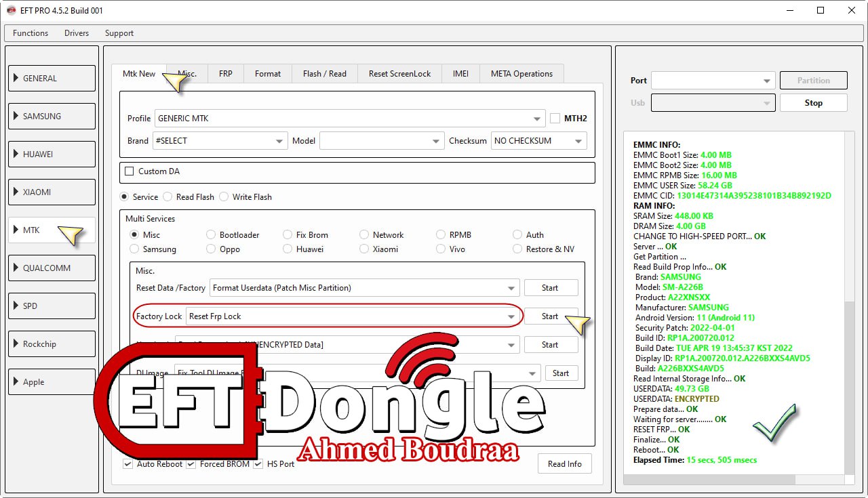868x498 pixels.
Task: Select the Vivo radio option
Action: pyautogui.click(x=441, y=249)
